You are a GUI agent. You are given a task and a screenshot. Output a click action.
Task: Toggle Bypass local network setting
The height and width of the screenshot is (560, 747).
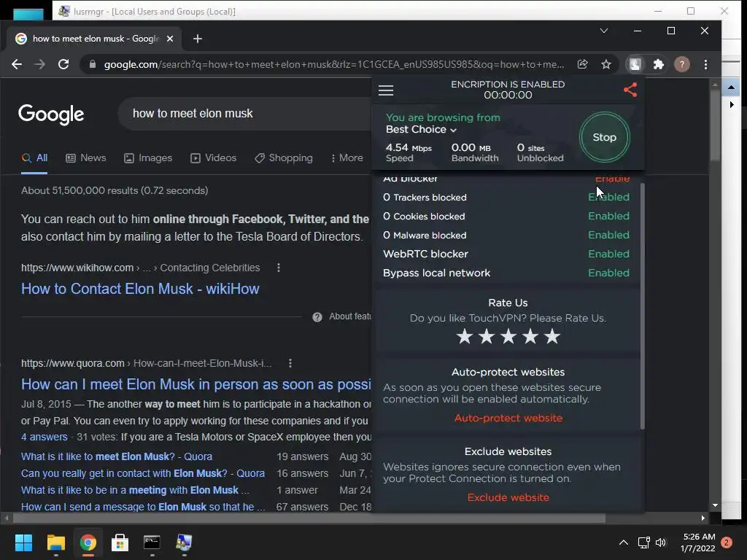click(x=608, y=273)
